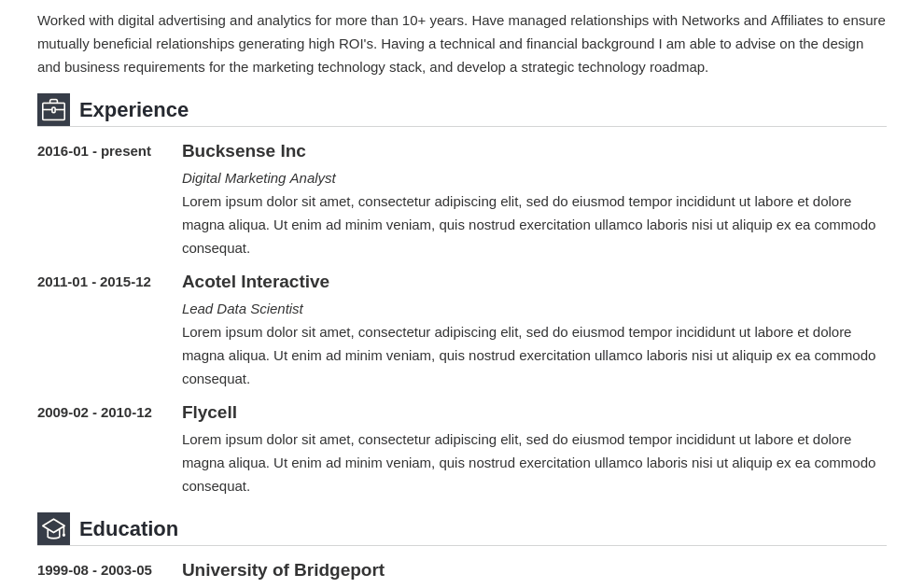Click the 2011-01 - 2015-12 date range
924x588 pixels.
[94, 282]
